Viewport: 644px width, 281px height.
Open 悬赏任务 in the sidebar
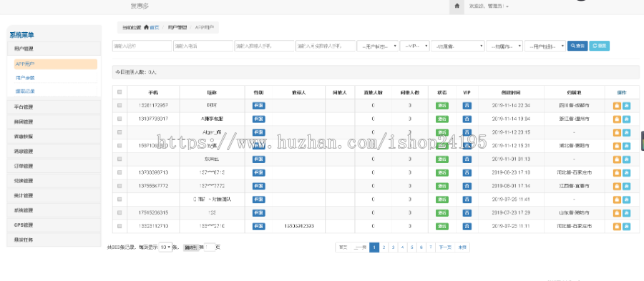pyautogui.click(x=54, y=240)
